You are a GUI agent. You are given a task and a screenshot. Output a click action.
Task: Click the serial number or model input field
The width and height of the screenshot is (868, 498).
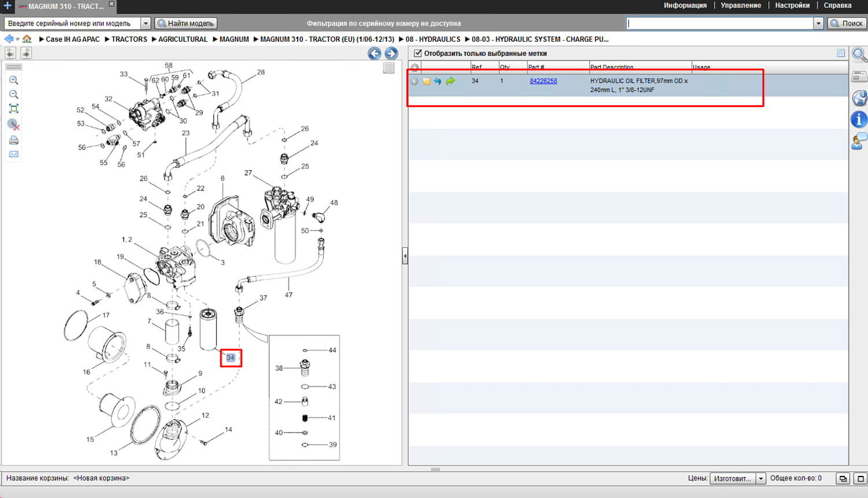(72, 23)
